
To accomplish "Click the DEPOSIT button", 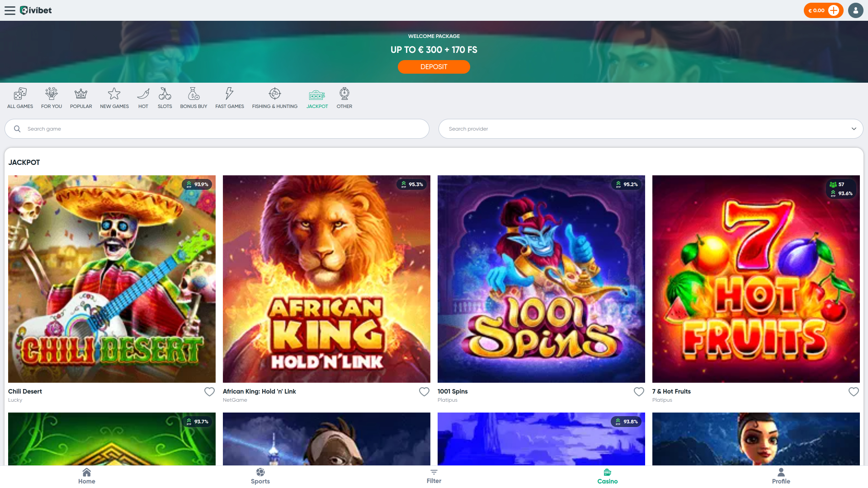I will 434,66.
